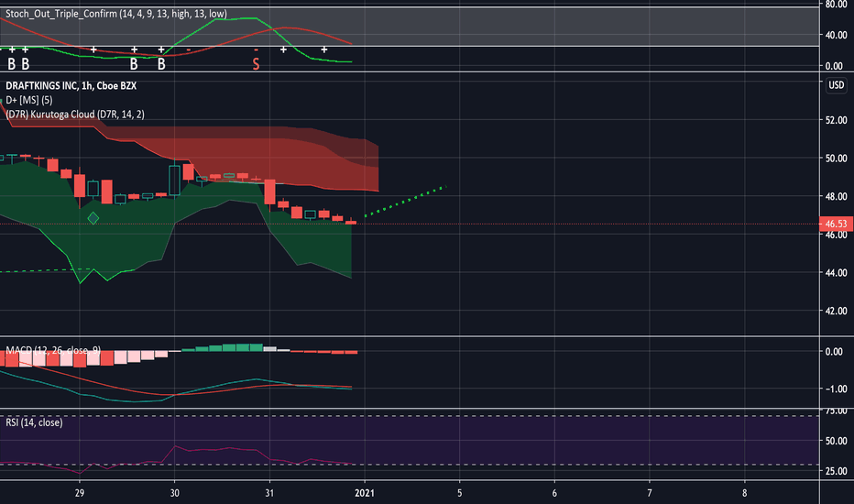Click the 40.00 stochastic axis label
Viewport: 854px width, 504px height.
click(x=836, y=35)
